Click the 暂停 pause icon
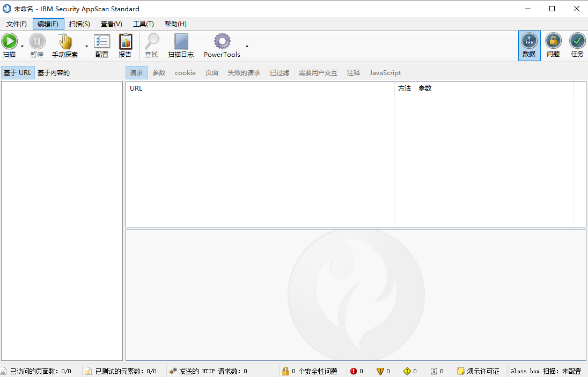This screenshot has width=588, height=377. pos(37,41)
